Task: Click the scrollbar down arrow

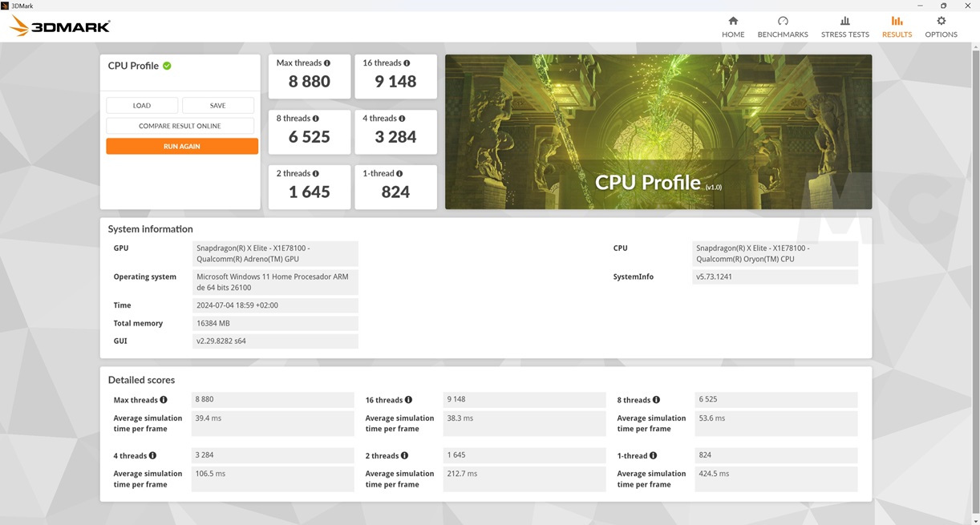Action: (975, 521)
